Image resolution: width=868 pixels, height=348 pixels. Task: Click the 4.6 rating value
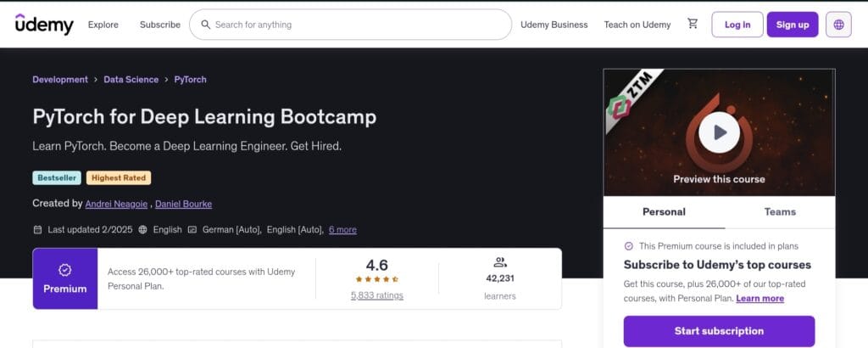click(x=377, y=264)
